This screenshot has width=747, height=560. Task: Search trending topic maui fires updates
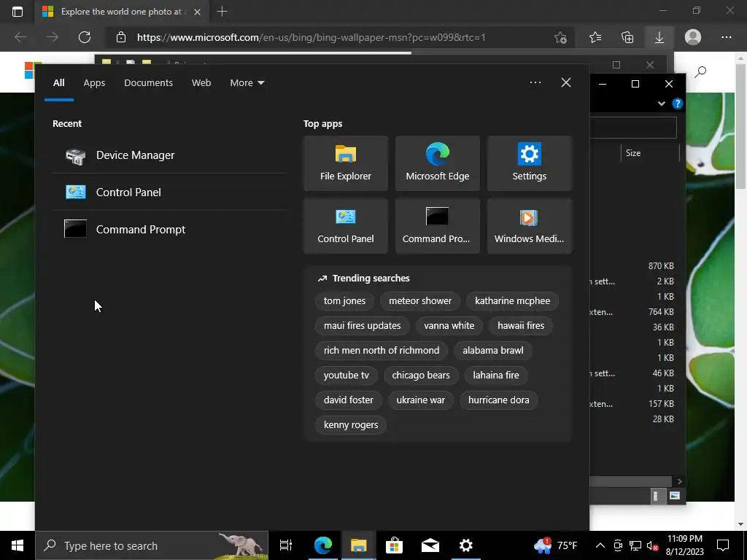[x=362, y=326]
